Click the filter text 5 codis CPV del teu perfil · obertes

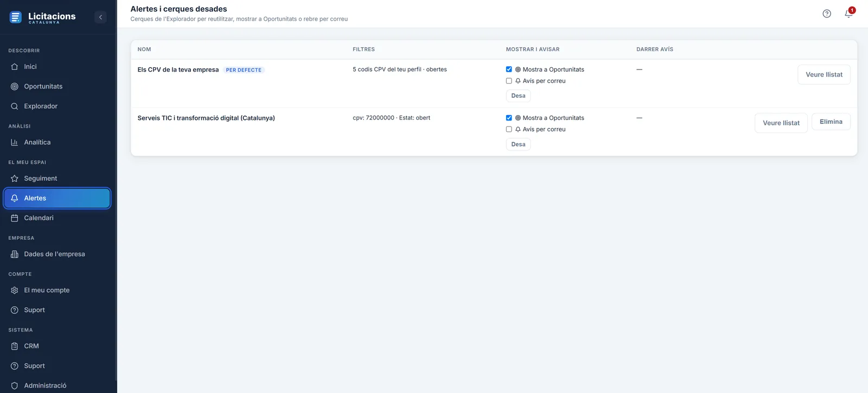400,69
